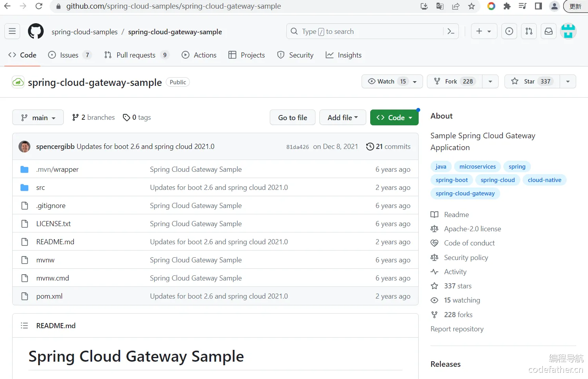Expand the star lists dropdown arrow
The width and height of the screenshot is (588, 379).
click(568, 82)
